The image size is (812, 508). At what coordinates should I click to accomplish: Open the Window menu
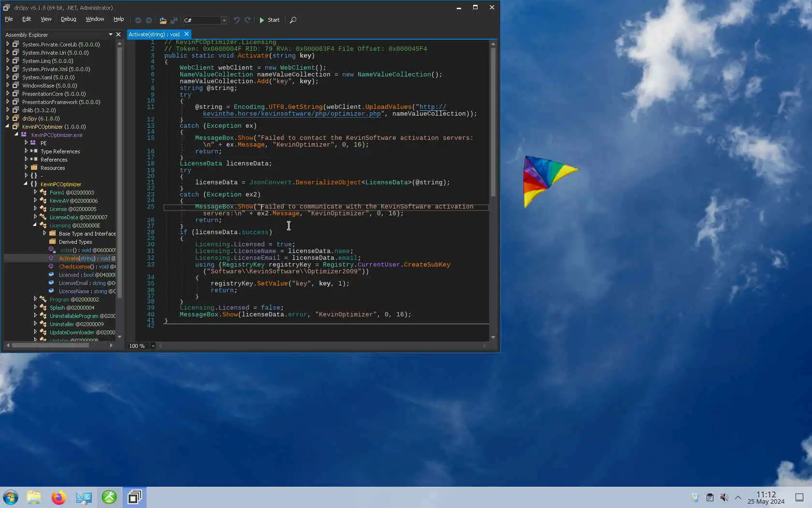point(95,19)
